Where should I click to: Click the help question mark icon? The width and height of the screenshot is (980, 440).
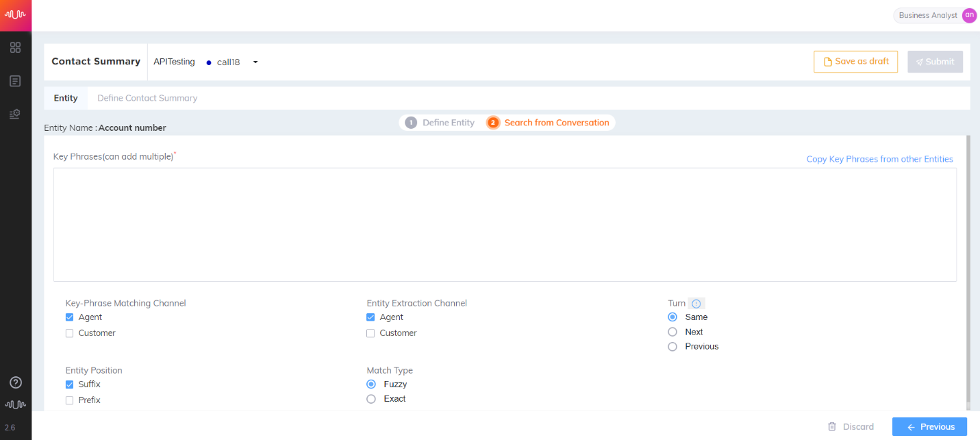click(15, 382)
